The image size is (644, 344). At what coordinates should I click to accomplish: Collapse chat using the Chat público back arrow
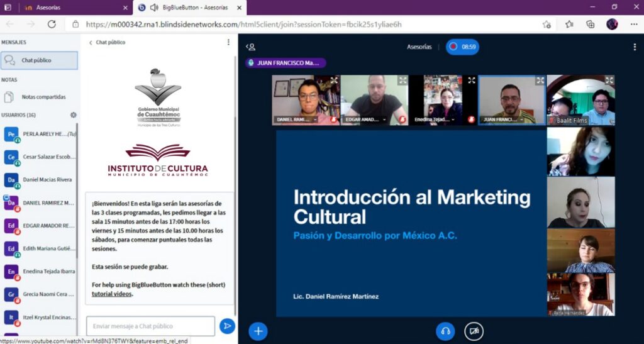click(91, 42)
